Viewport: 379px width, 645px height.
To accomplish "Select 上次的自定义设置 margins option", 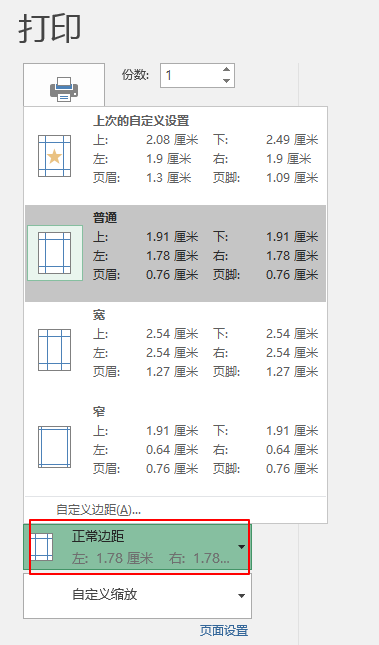I will tap(175, 156).
